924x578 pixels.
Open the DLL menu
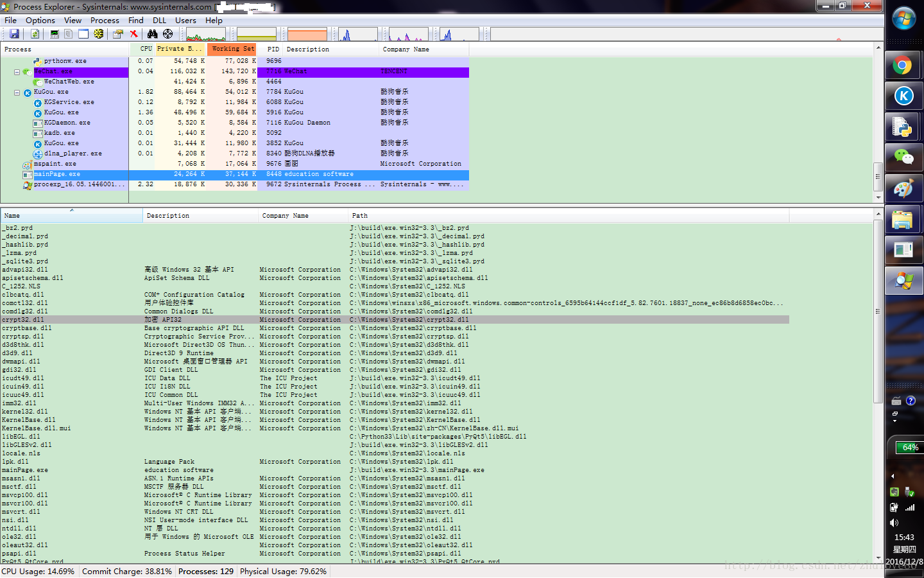tap(160, 21)
